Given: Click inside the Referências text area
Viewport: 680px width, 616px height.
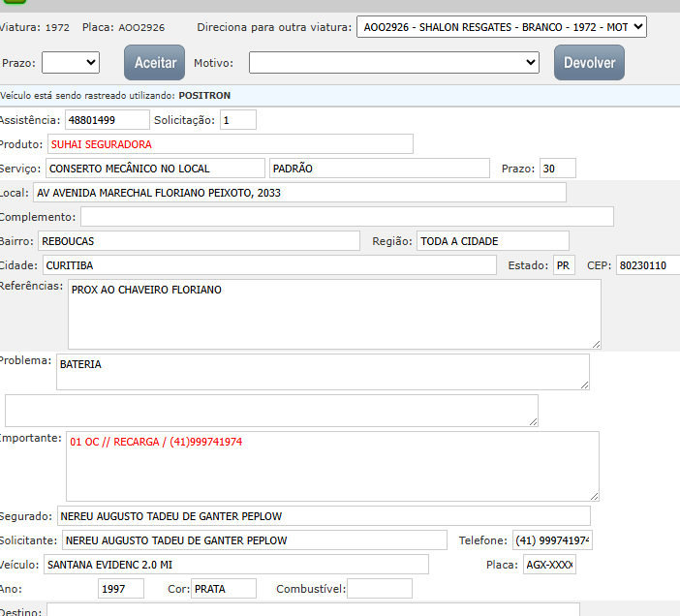Looking at the screenshot, I should pos(333,314).
